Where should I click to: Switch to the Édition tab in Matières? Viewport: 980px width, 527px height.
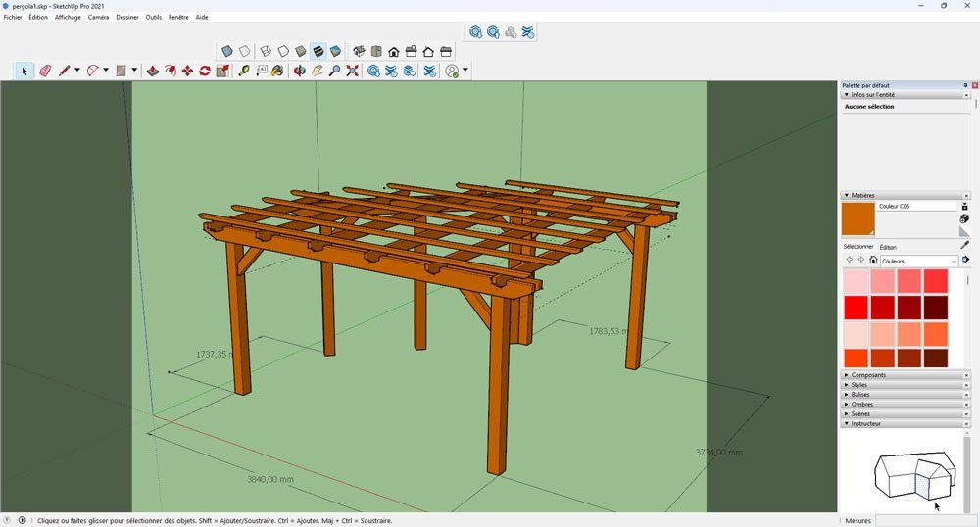(x=888, y=247)
